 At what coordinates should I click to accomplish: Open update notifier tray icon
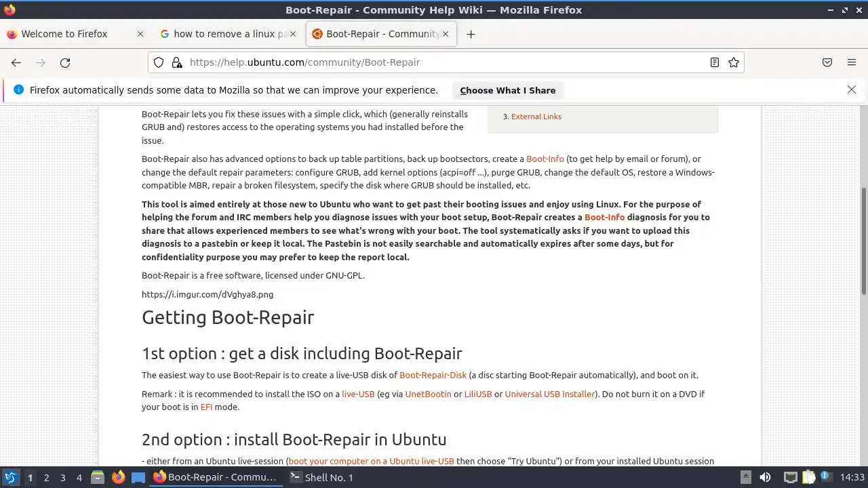click(825, 477)
